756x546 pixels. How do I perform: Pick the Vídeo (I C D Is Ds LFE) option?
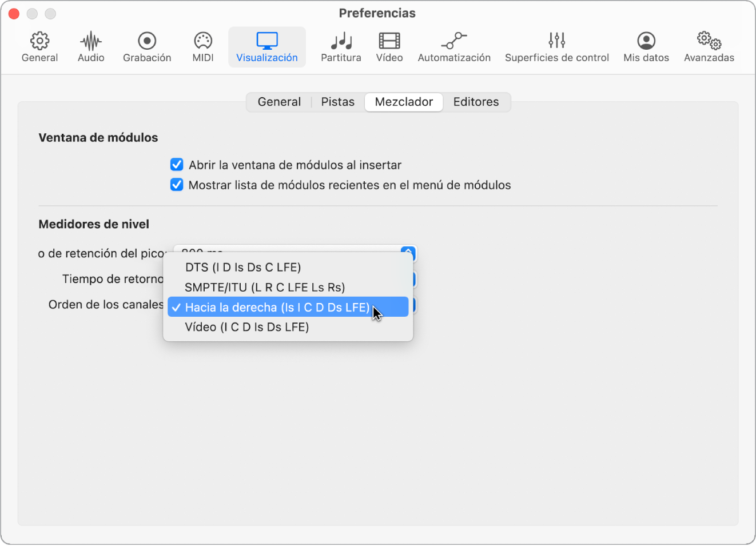click(x=247, y=327)
